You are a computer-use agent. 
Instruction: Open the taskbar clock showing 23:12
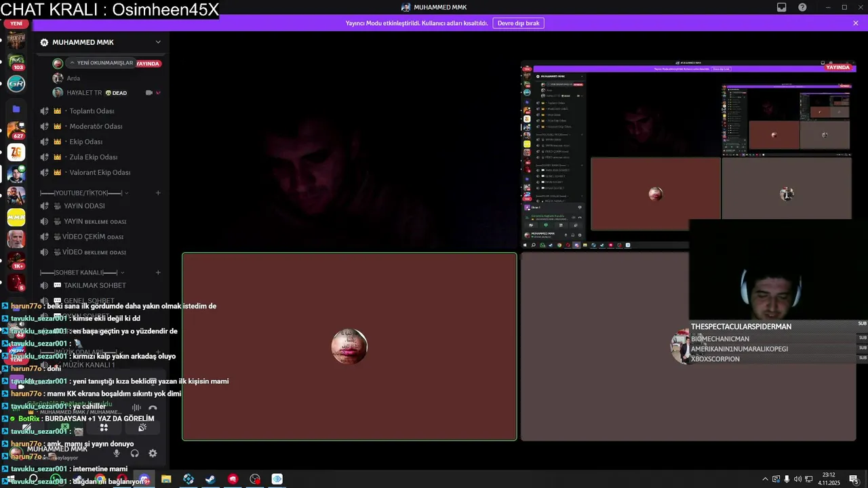click(829, 479)
